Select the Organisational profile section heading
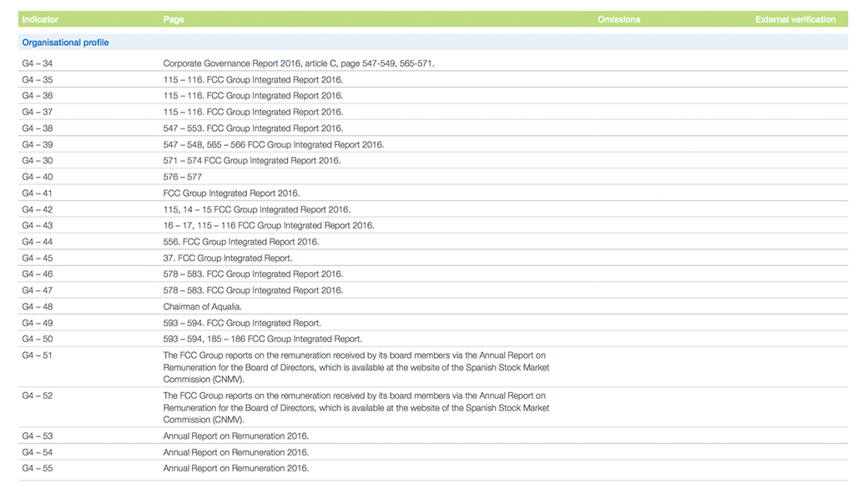Image resolution: width=868 pixels, height=503 pixels. [x=65, y=43]
